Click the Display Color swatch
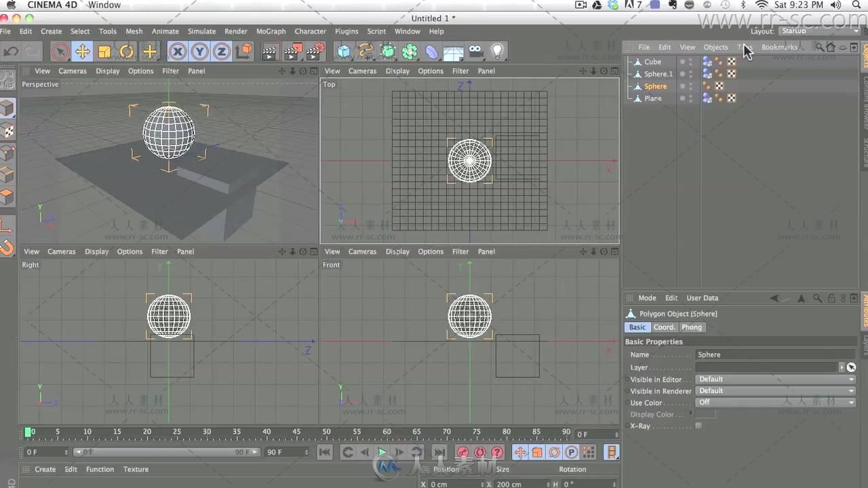Image resolution: width=868 pixels, height=488 pixels. click(x=705, y=414)
